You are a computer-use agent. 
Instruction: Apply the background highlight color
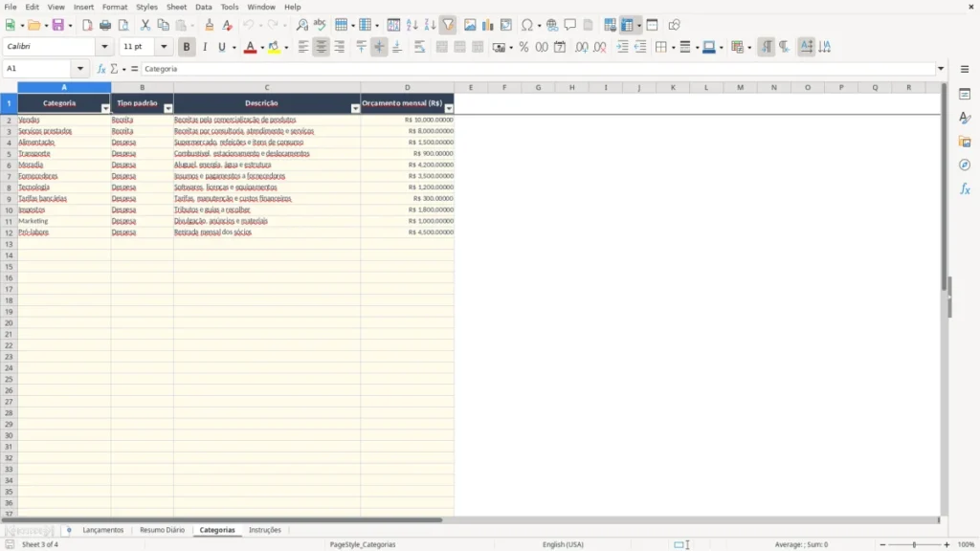[274, 47]
